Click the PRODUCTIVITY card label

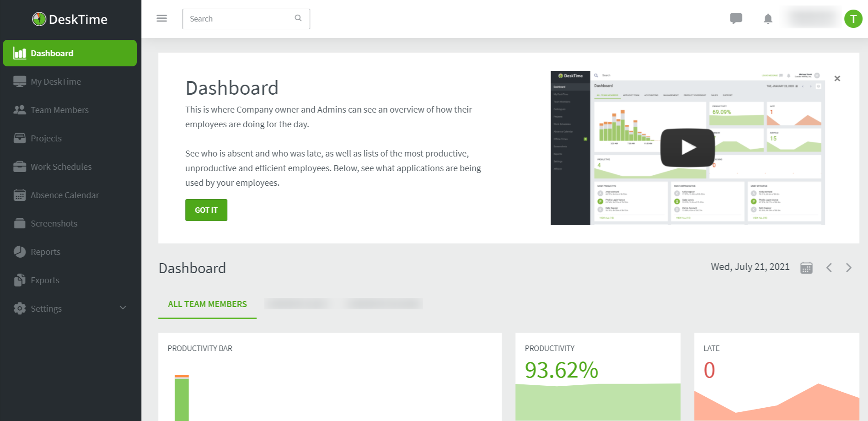pos(550,348)
